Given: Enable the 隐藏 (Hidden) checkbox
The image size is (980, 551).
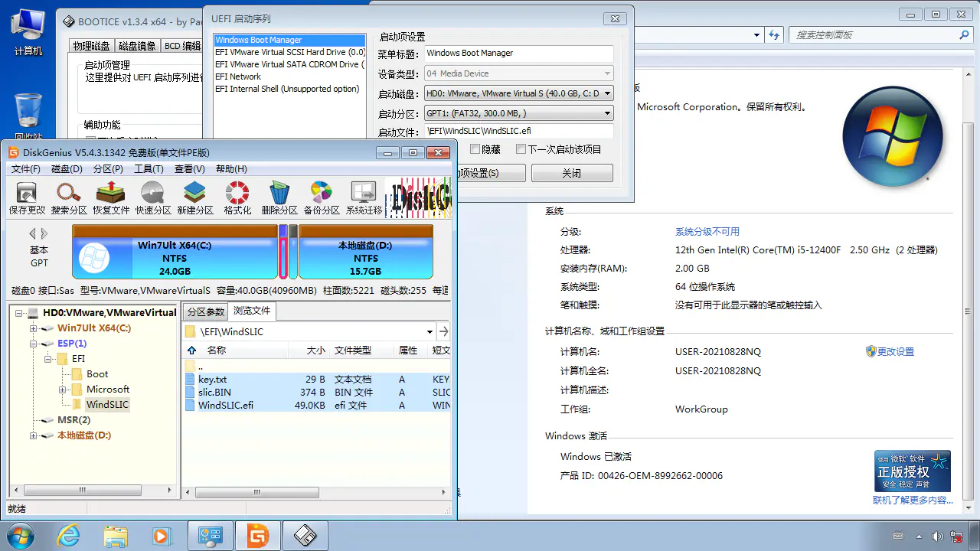Looking at the screenshot, I should (475, 150).
